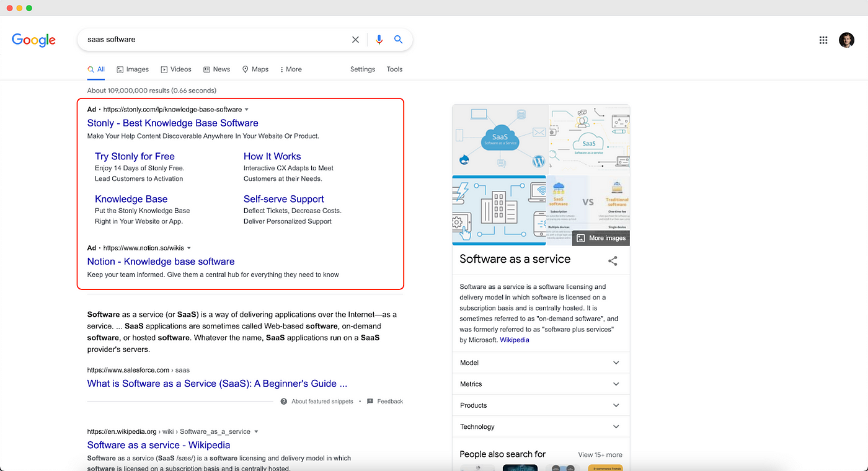Open search Settings
The height and width of the screenshot is (471, 868).
[363, 69]
